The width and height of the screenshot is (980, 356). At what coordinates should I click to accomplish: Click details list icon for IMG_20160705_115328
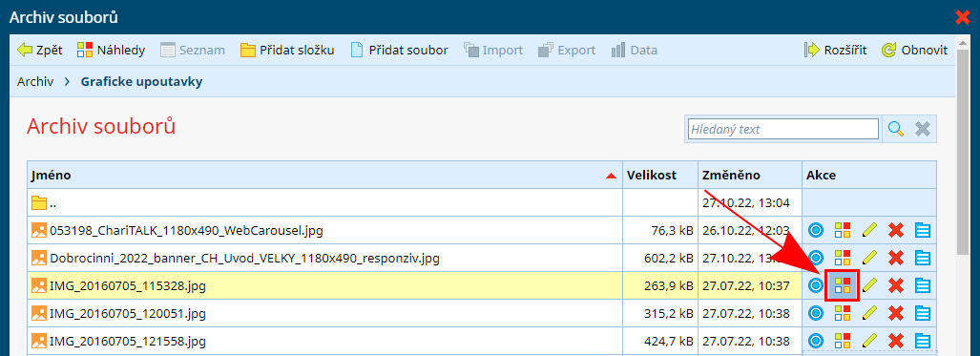923,286
